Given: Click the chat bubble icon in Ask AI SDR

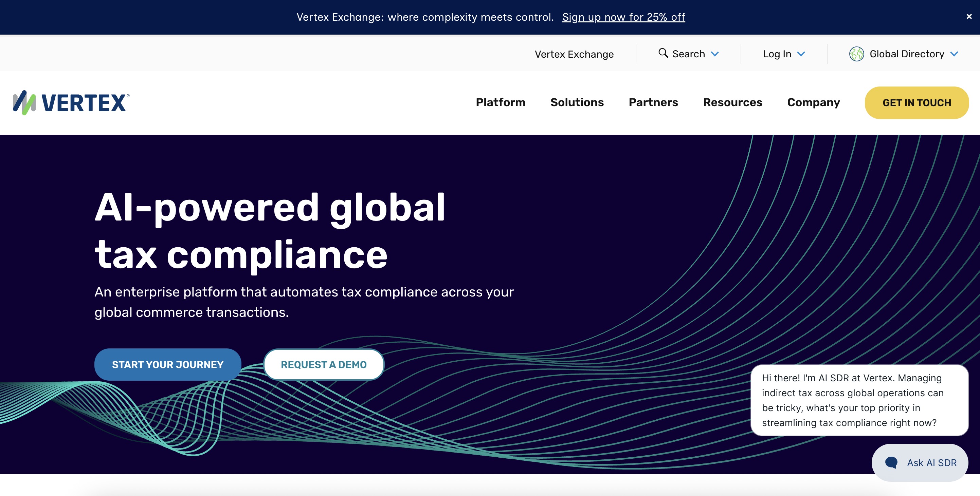Looking at the screenshot, I should point(891,462).
